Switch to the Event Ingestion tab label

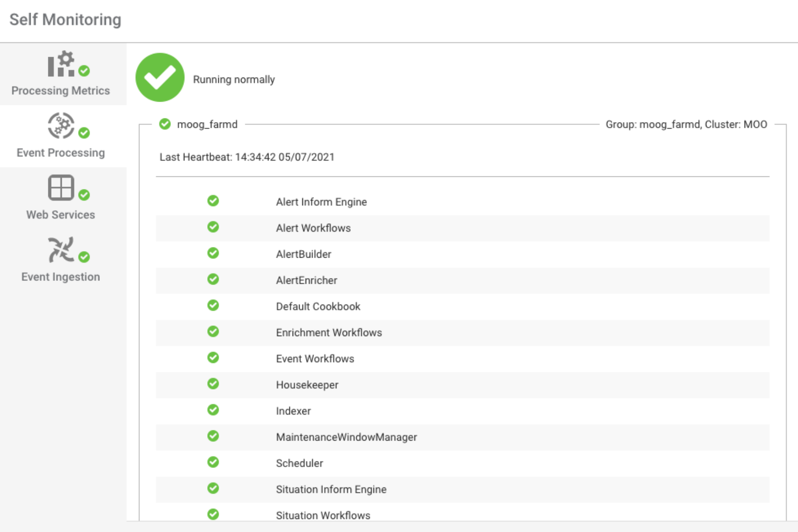pyautogui.click(x=61, y=277)
